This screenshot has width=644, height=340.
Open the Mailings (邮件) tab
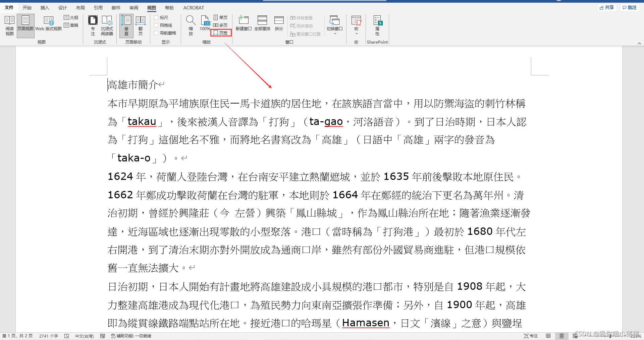(116, 7)
